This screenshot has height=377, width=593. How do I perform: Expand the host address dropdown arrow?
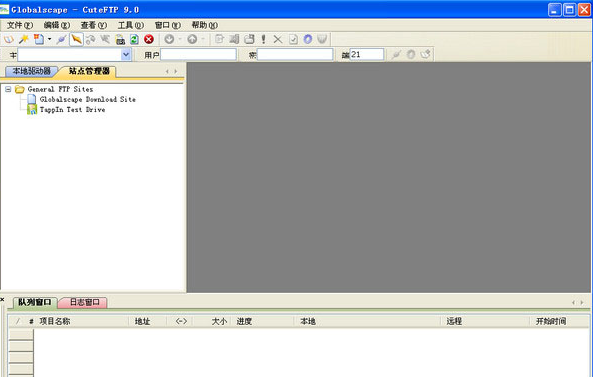click(126, 55)
